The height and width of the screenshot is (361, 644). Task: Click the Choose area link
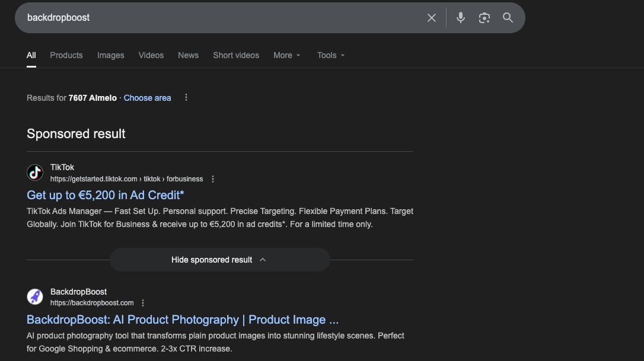[x=148, y=98]
